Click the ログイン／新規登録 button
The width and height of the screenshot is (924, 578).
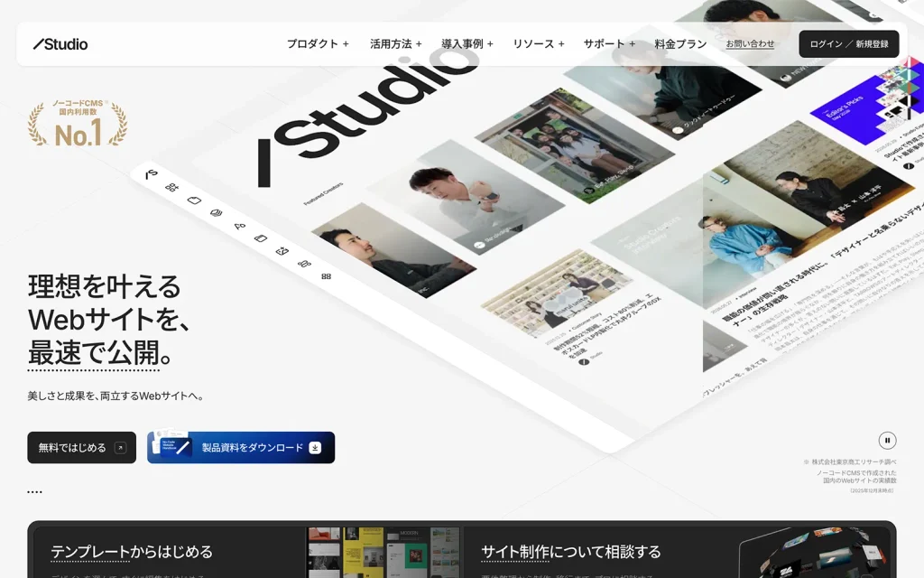848,44
